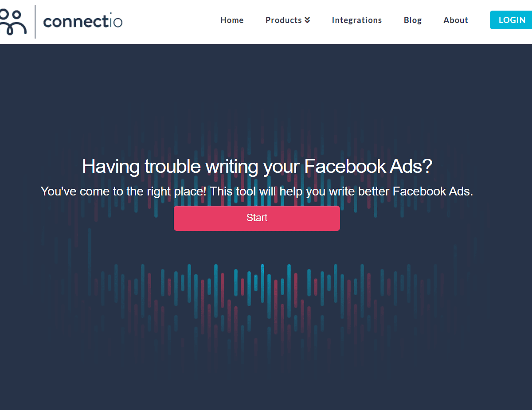Open the Products dropdown menu

[284, 20]
